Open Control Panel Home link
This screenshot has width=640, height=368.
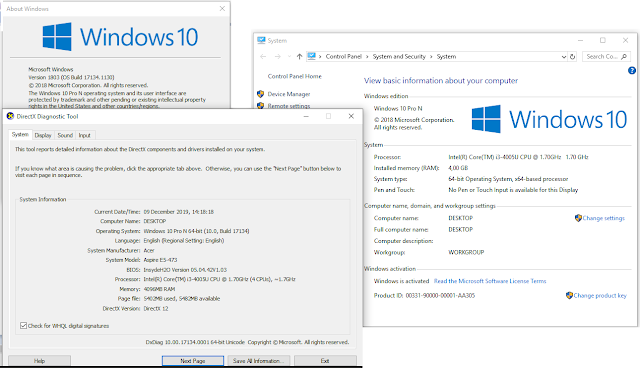(x=295, y=76)
